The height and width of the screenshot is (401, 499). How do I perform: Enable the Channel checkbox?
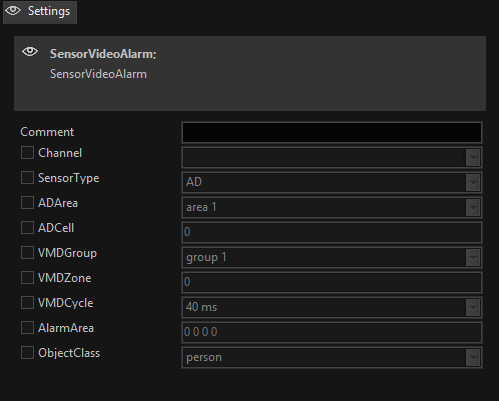(x=27, y=153)
